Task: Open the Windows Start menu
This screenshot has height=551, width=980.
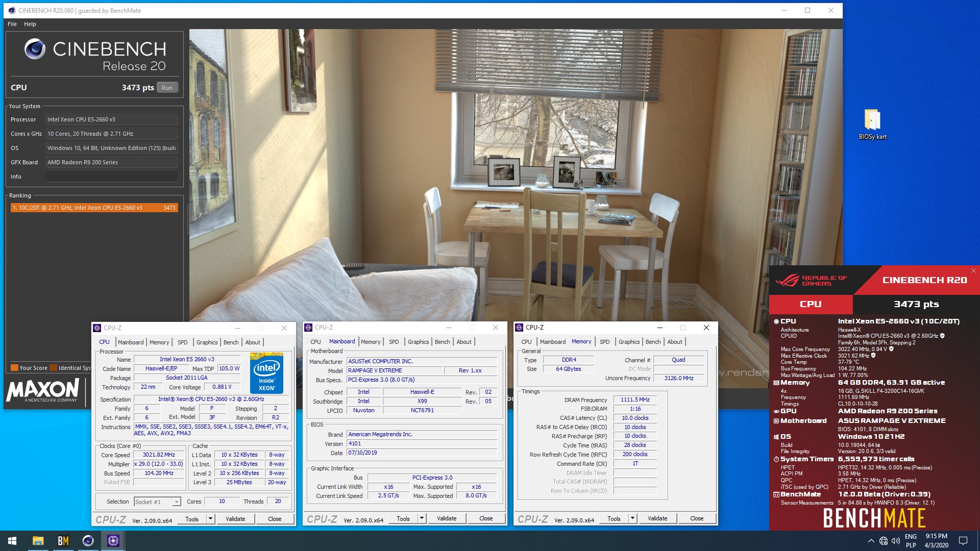Action: pyautogui.click(x=12, y=541)
